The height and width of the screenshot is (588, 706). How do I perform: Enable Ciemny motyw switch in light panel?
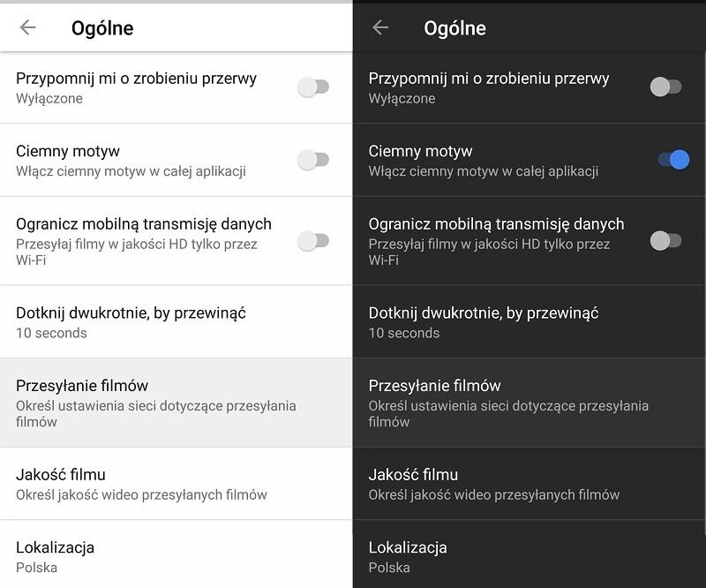[x=313, y=160]
